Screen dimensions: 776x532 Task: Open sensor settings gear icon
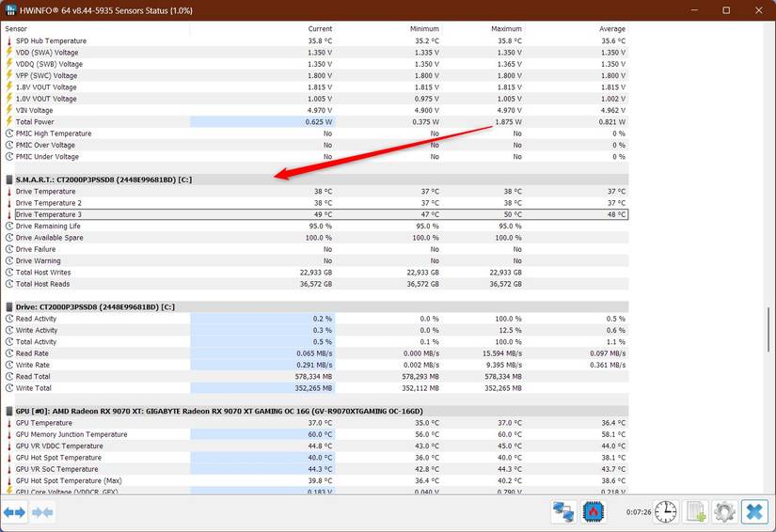pyautogui.click(x=723, y=511)
